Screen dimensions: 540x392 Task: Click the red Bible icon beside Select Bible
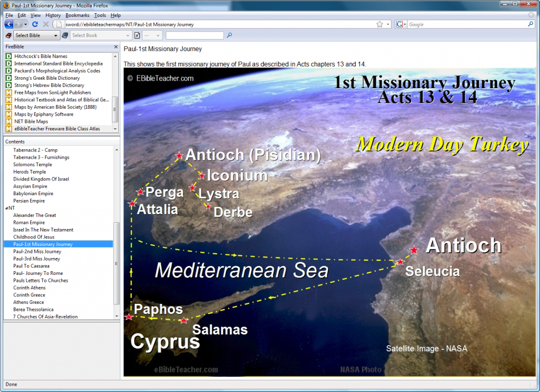8,35
